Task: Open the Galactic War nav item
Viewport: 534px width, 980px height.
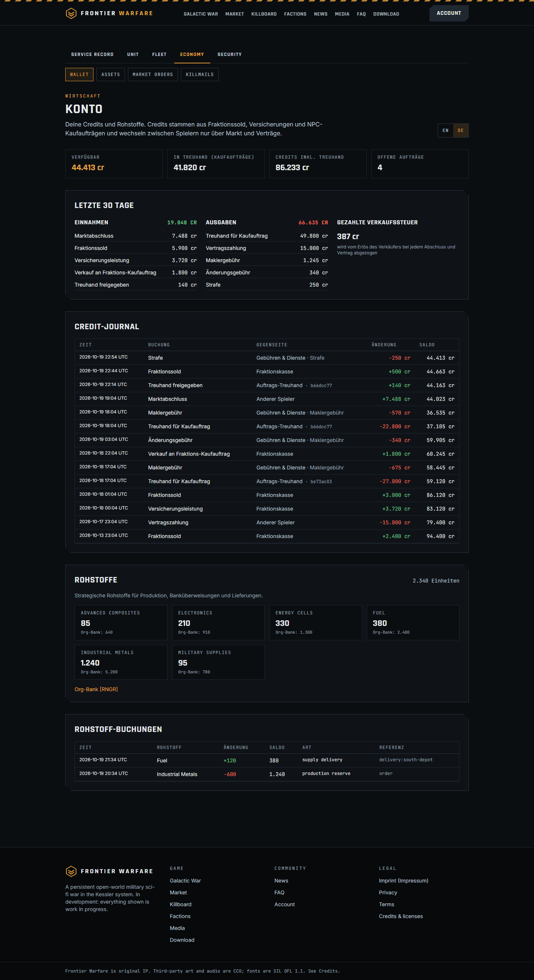Action: 201,14
